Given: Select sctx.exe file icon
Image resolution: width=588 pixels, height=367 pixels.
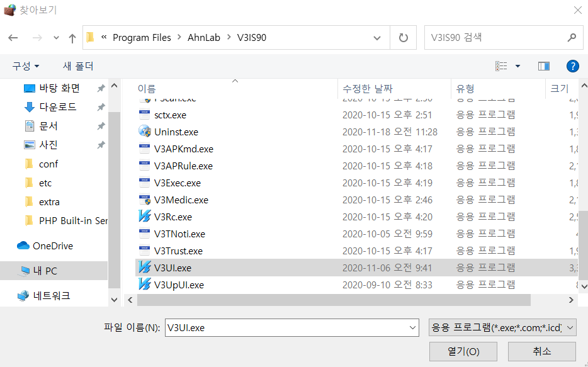Looking at the screenshot, I should 144,115.
